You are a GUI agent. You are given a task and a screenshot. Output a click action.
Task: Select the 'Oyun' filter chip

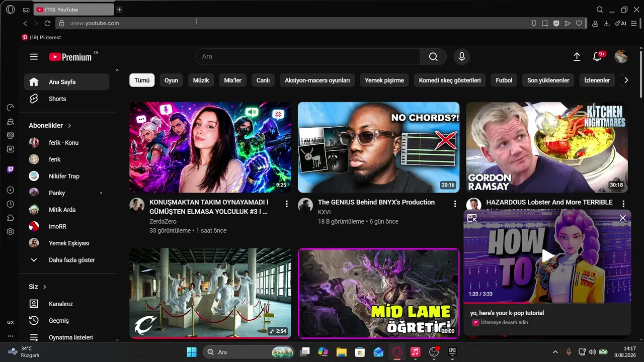(x=171, y=80)
